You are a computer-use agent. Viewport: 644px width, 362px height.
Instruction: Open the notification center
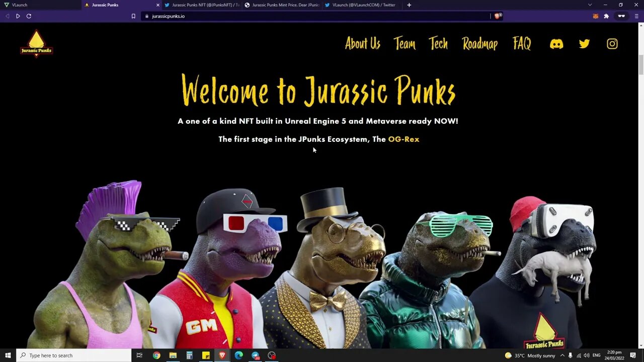tap(633, 355)
